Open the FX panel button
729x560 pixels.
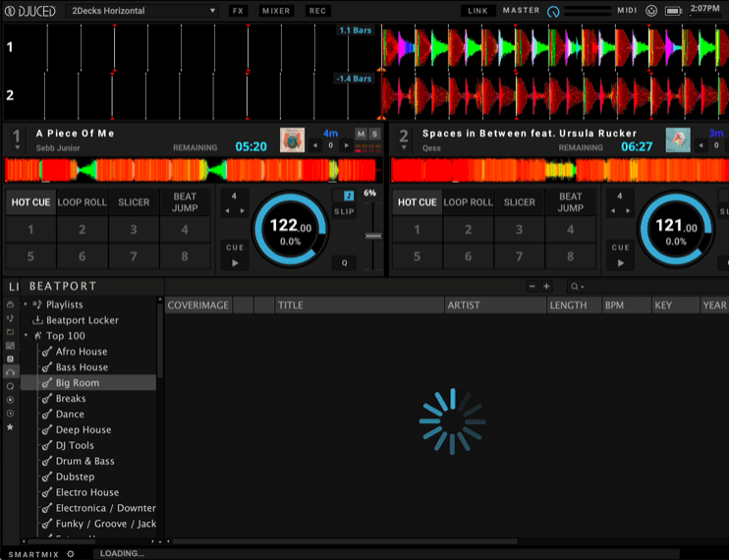click(x=238, y=11)
